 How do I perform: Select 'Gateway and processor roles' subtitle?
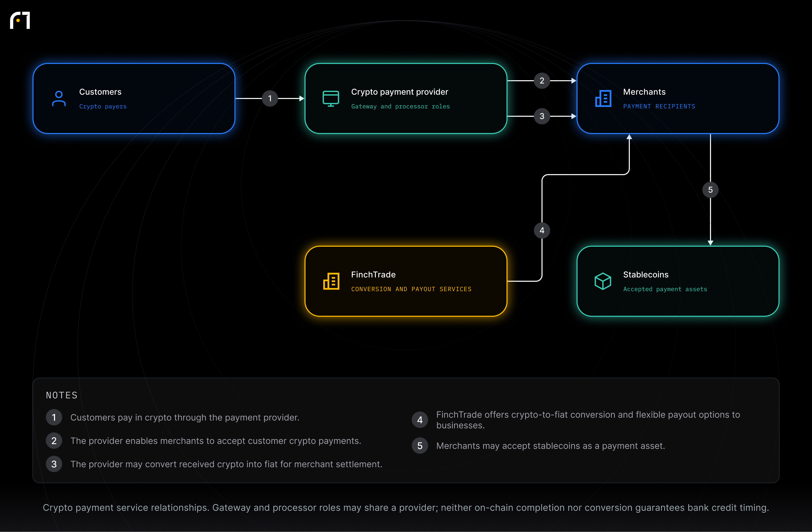click(400, 106)
